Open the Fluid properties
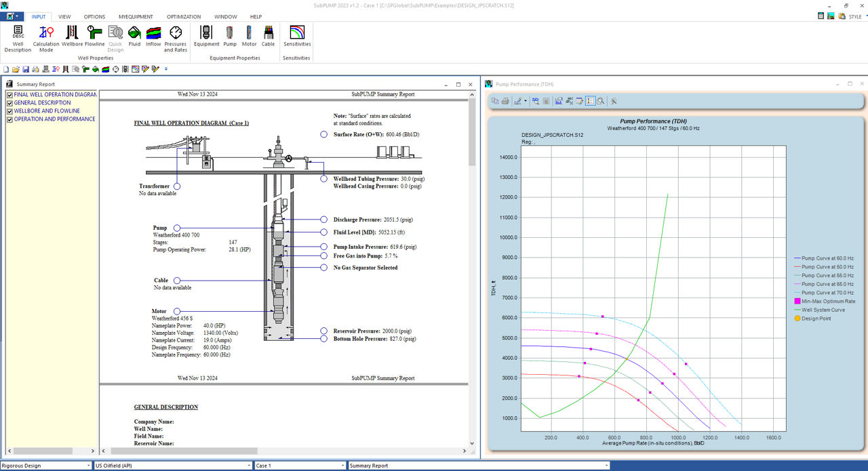 click(x=134, y=36)
